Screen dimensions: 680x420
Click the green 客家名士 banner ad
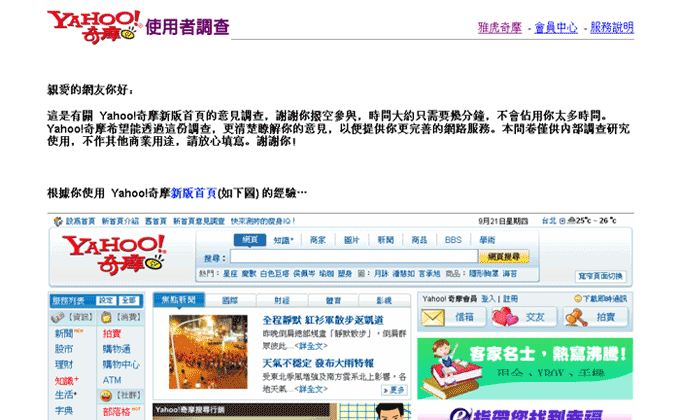(x=525, y=368)
